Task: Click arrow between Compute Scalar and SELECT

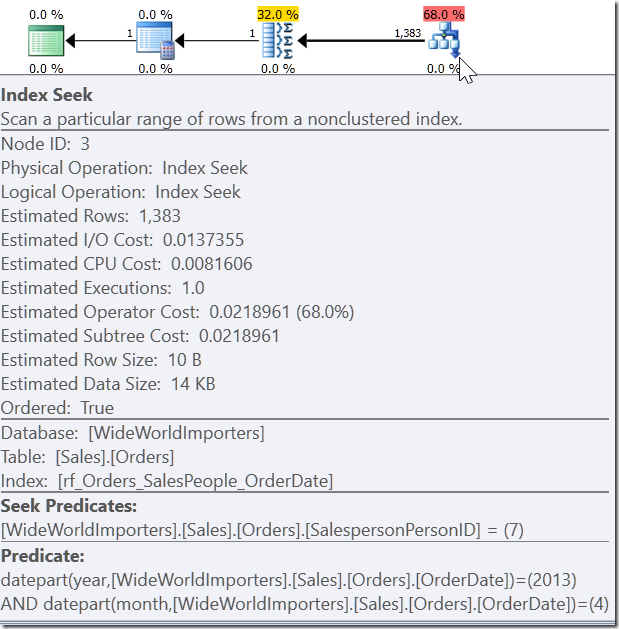Action: click(x=99, y=43)
